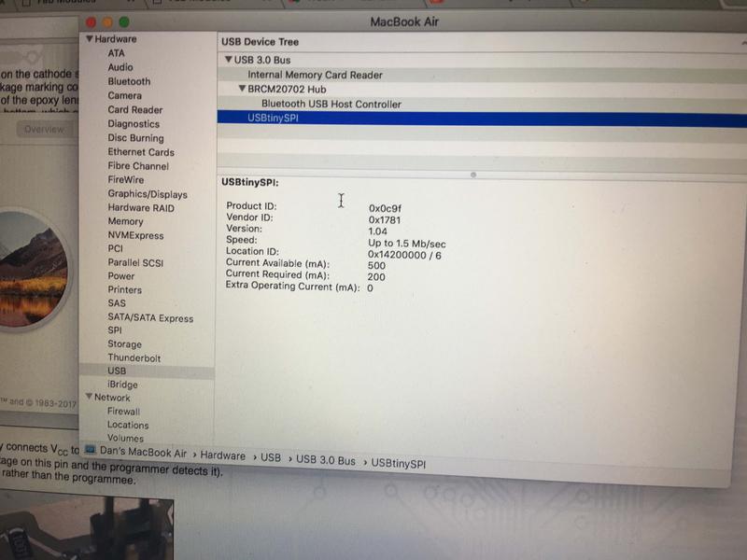This screenshot has width=747, height=560.
Task: Select SATA/SATA Express entry
Action: [150, 317]
